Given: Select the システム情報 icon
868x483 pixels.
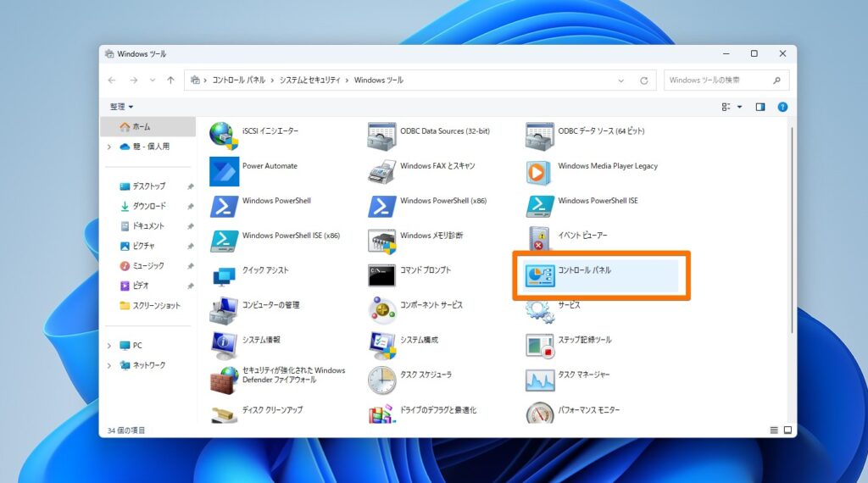Looking at the screenshot, I should [224, 345].
